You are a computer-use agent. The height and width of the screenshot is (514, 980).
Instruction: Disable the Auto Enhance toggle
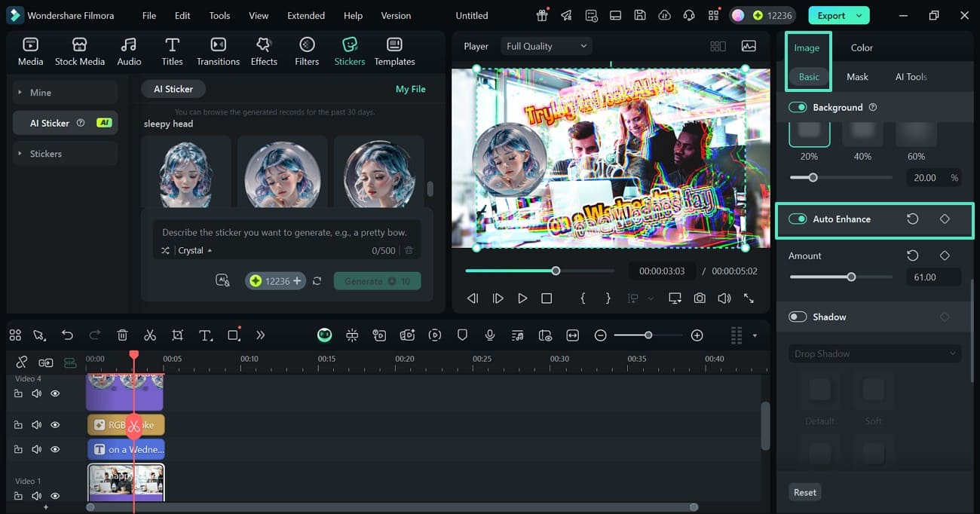pyautogui.click(x=798, y=219)
